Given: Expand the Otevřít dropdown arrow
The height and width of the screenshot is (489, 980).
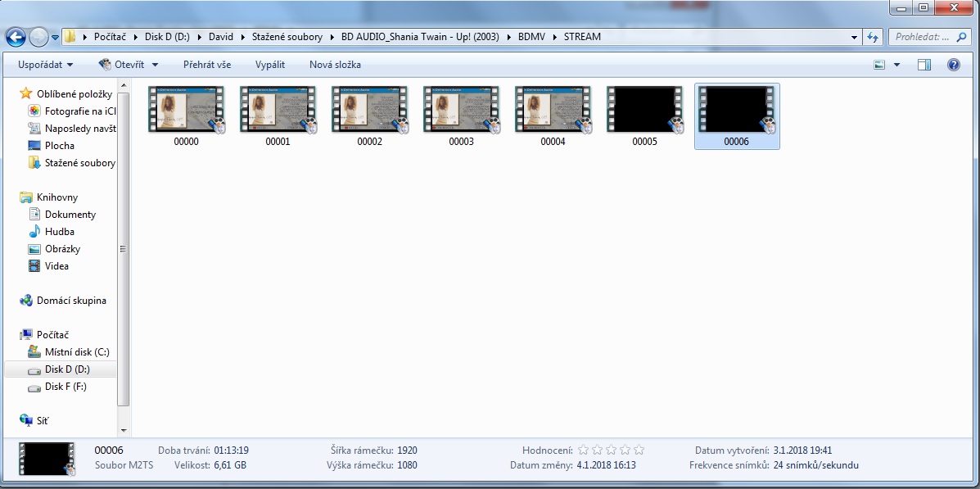Looking at the screenshot, I should tap(155, 65).
